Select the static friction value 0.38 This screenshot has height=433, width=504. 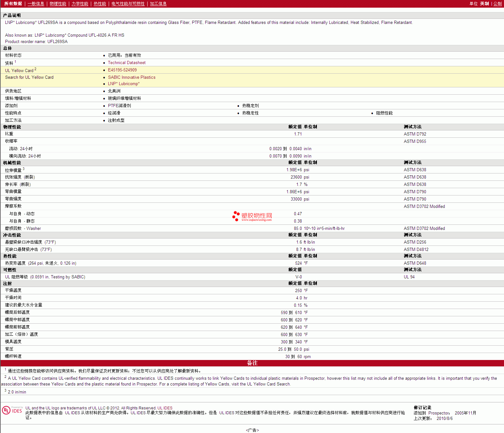point(298,221)
